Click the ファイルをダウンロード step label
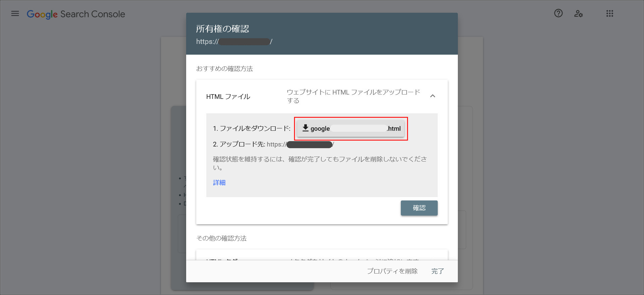This screenshot has height=295, width=644. 252,128
